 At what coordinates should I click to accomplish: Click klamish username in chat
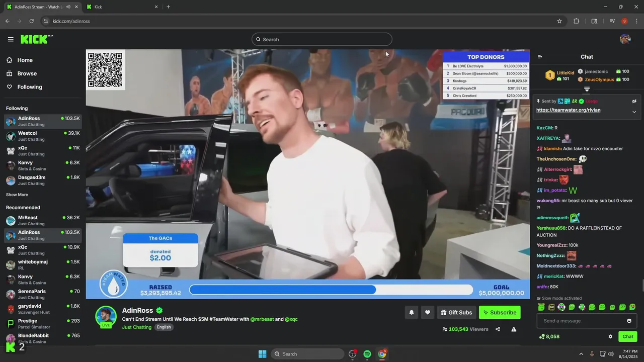coord(552,149)
